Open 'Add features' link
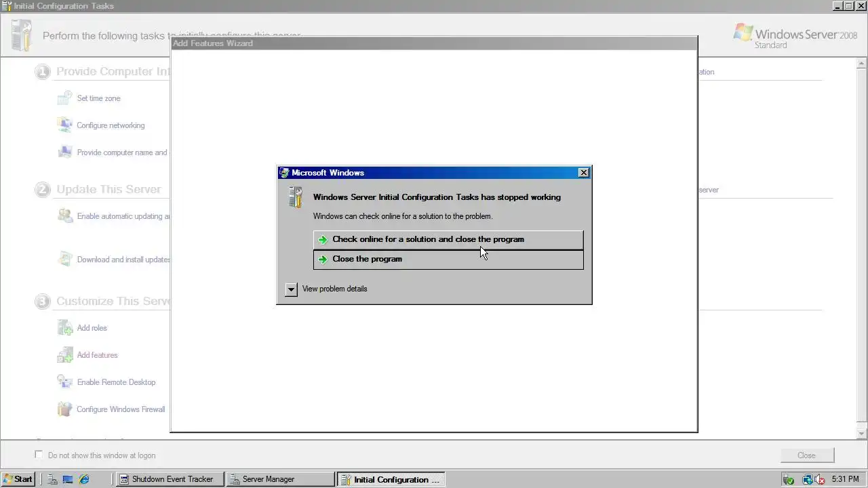Viewport: 868px width, 488px height. pyautogui.click(x=98, y=355)
